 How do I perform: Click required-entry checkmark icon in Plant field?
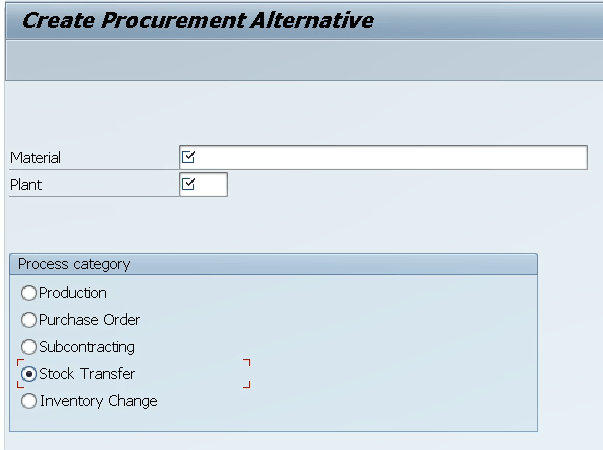pyautogui.click(x=189, y=184)
